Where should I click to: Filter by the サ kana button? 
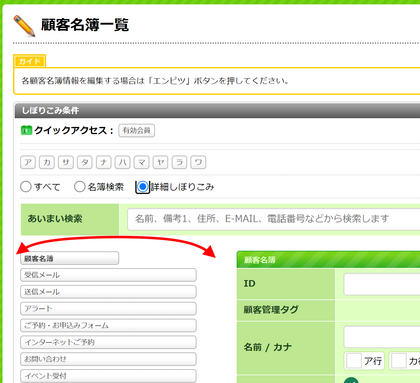[66, 162]
